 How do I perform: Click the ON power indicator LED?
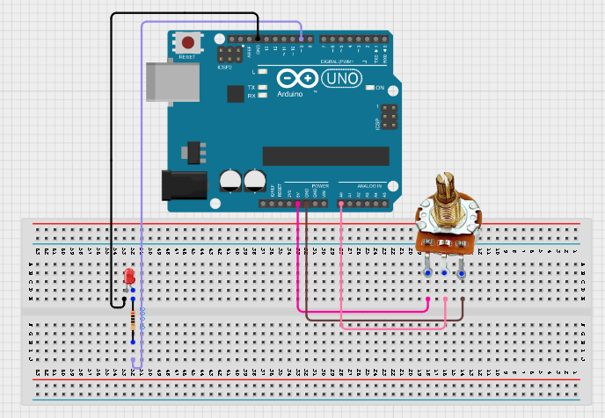tap(370, 88)
